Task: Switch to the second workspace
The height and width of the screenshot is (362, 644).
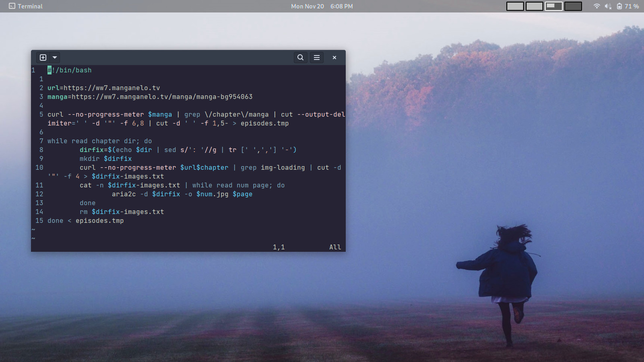Action: (534, 6)
